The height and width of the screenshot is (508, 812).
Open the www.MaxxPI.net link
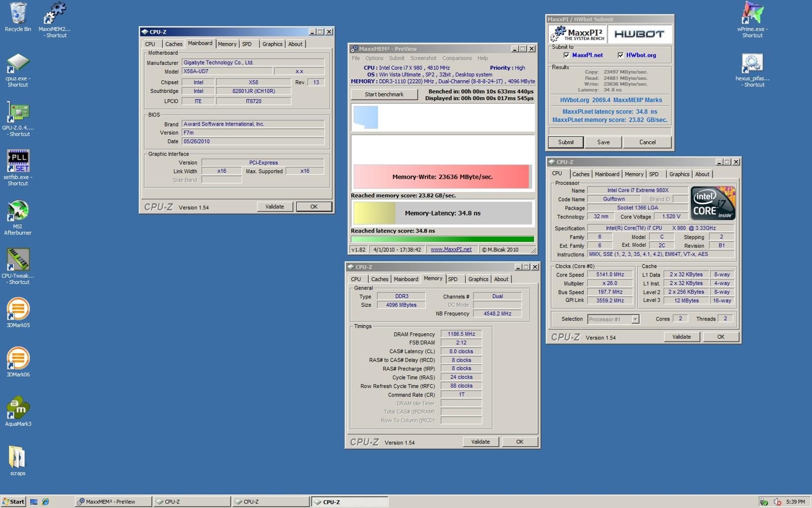tap(451, 249)
